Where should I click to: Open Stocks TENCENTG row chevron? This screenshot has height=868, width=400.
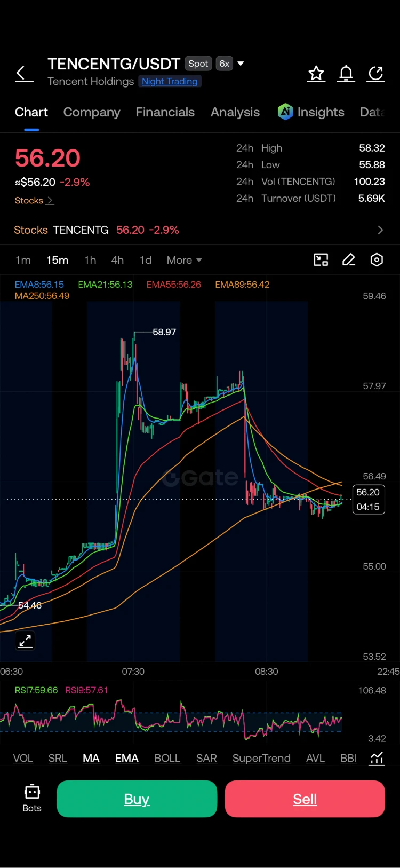[380, 230]
